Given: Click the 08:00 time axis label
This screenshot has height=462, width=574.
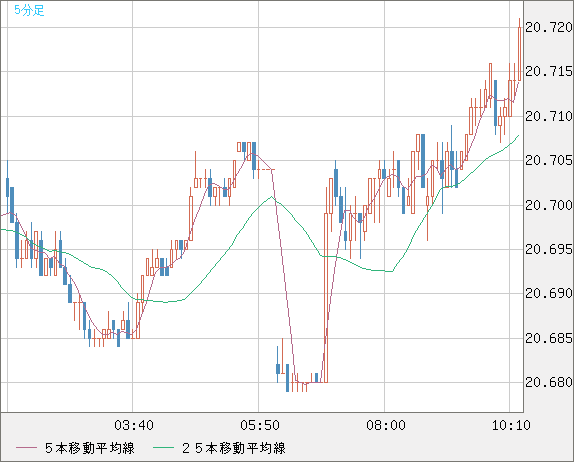Looking at the screenshot, I should 386,425.
